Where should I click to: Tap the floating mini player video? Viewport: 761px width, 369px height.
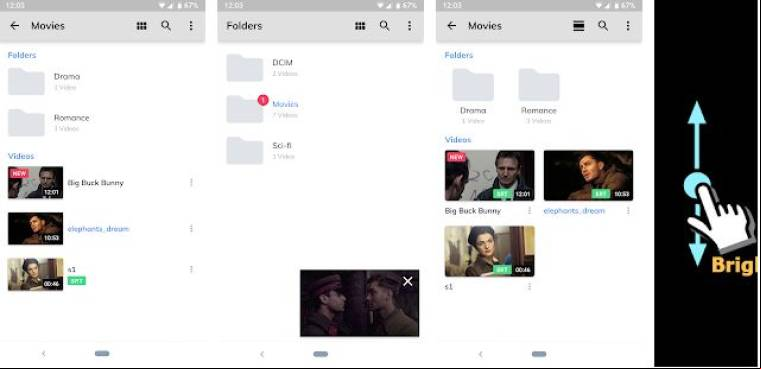[360, 303]
